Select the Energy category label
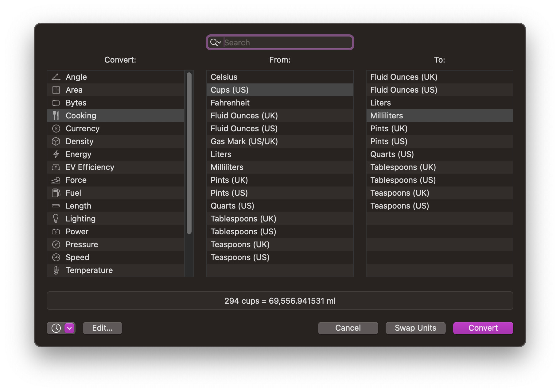 point(79,154)
